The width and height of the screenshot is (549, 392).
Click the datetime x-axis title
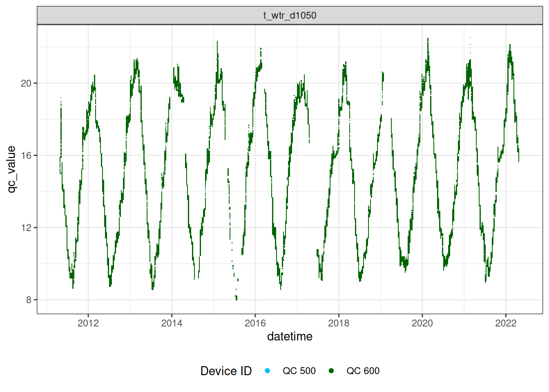coord(290,336)
